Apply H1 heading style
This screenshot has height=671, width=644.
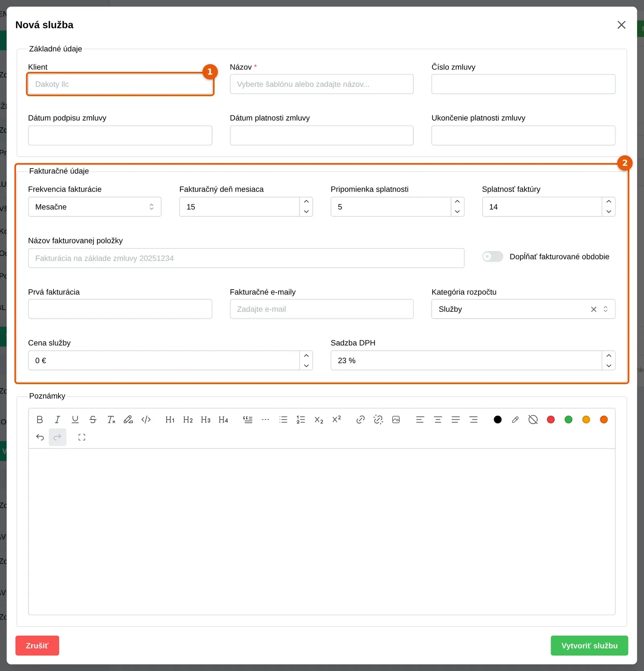(x=170, y=420)
